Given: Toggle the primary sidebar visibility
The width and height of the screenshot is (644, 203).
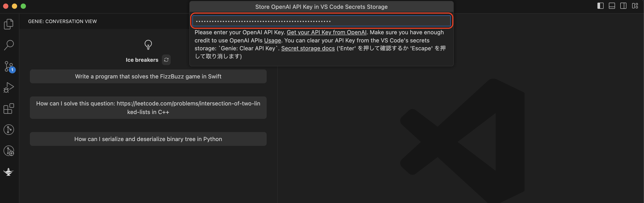Looking at the screenshot, I should pos(600,6).
